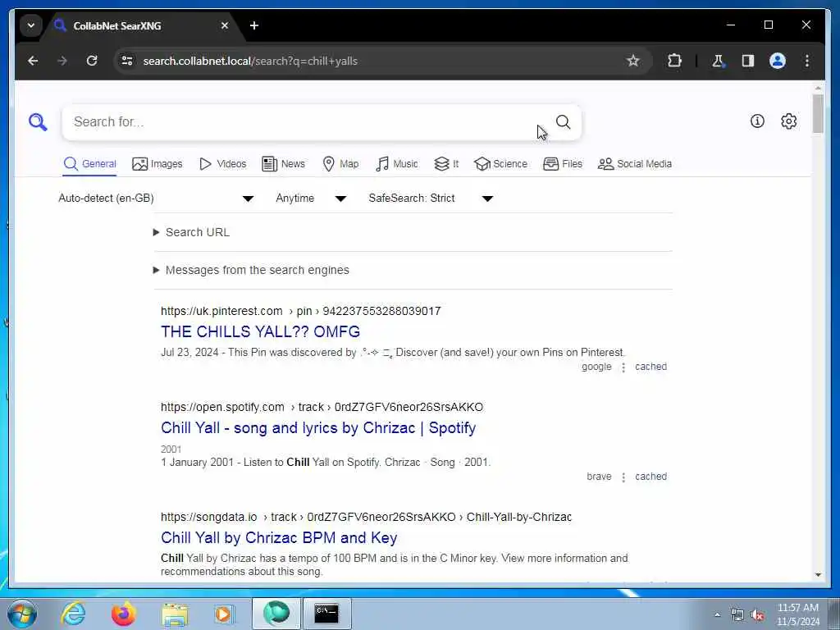Open Chill Yall Spotify result link

(x=318, y=428)
